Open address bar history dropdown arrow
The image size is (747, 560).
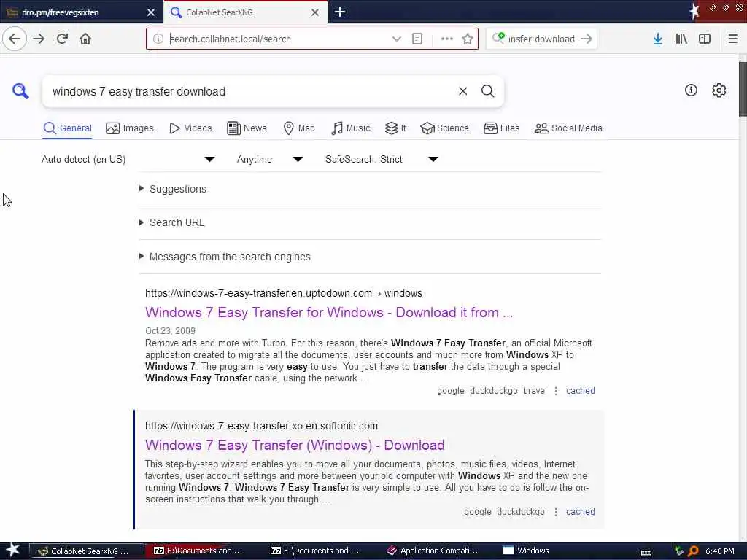396,39
